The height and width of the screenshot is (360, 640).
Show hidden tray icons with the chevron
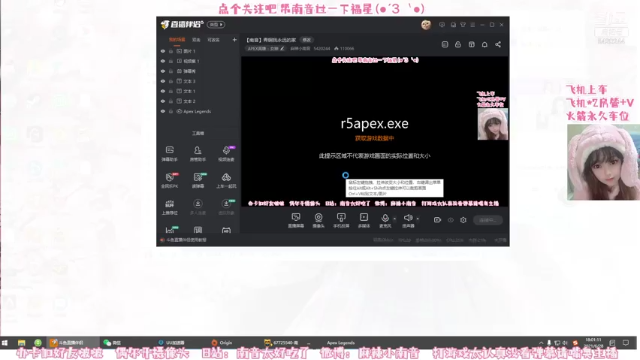click(541, 343)
